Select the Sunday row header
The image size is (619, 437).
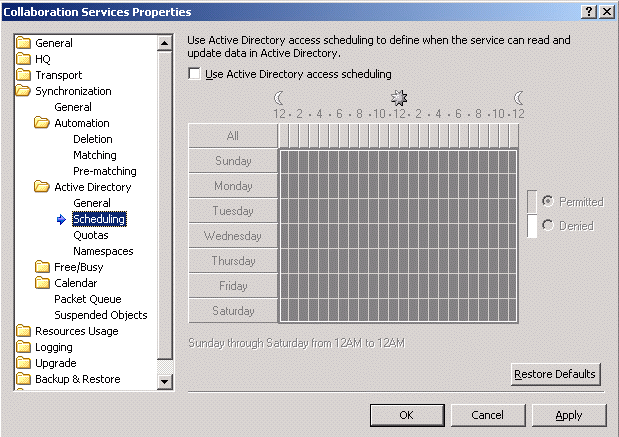[233, 161]
